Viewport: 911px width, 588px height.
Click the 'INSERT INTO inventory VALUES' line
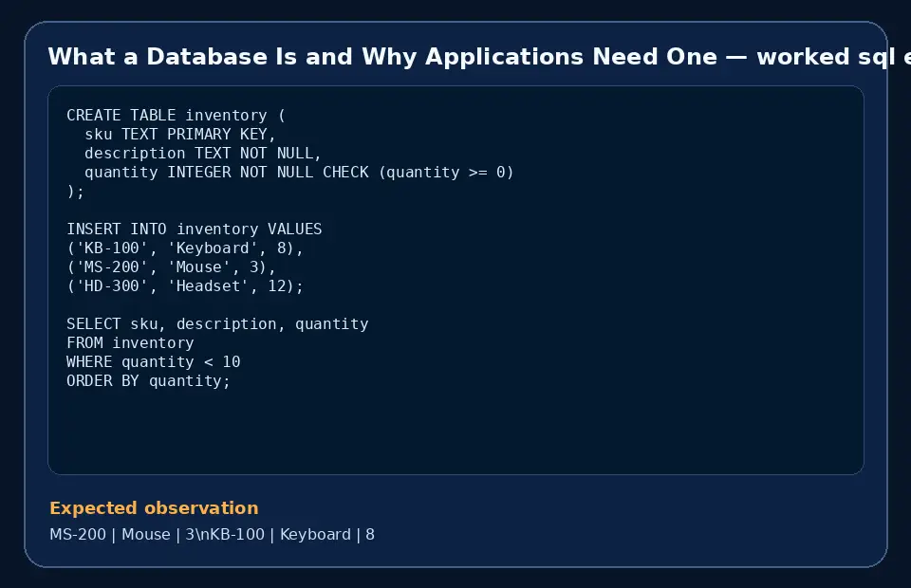[x=194, y=230]
